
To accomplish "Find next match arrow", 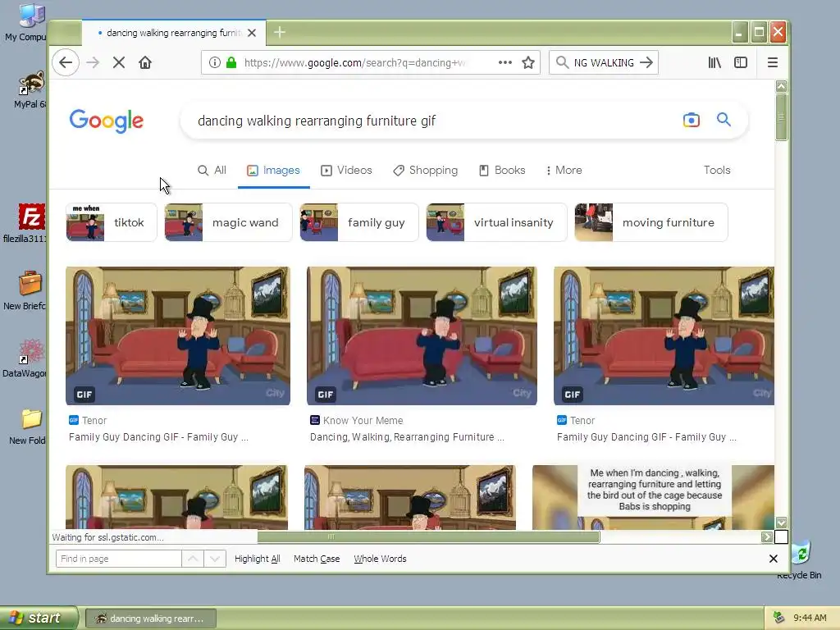I will [215, 559].
